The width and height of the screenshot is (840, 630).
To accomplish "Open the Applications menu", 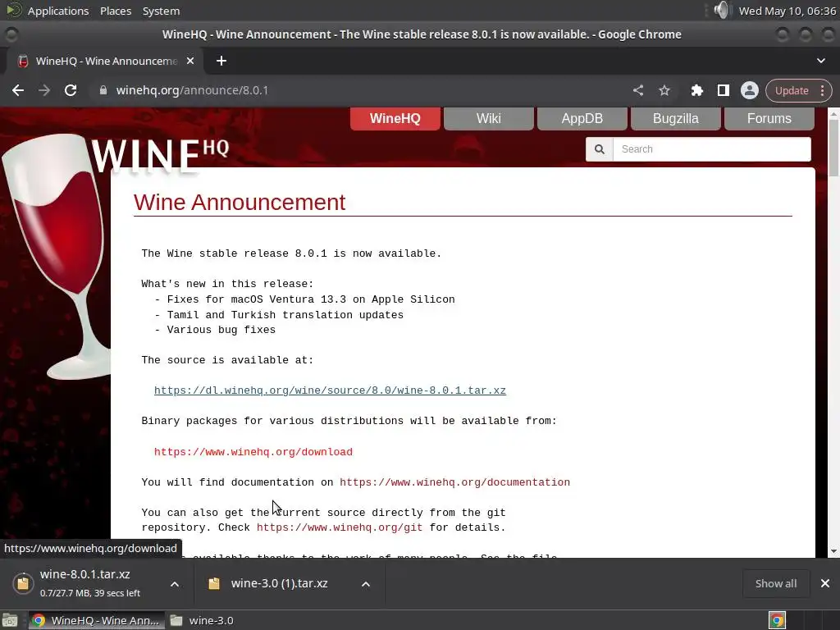I will pyautogui.click(x=58, y=11).
